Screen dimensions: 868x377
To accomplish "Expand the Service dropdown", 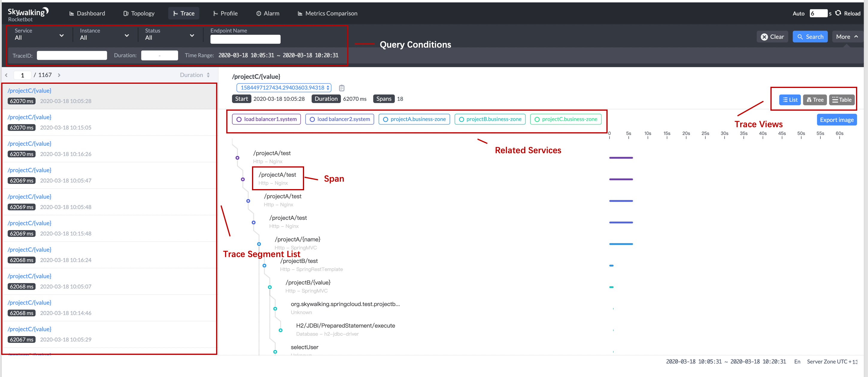I will pos(39,34).
